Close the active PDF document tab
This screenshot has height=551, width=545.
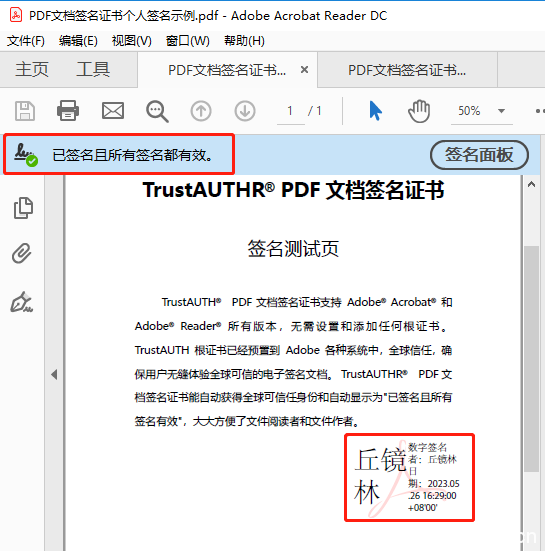[304, 70]
